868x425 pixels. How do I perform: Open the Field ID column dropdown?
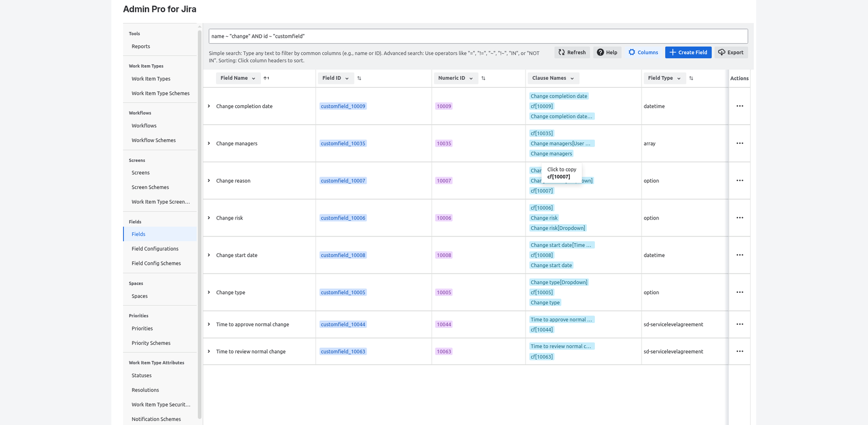336,78
